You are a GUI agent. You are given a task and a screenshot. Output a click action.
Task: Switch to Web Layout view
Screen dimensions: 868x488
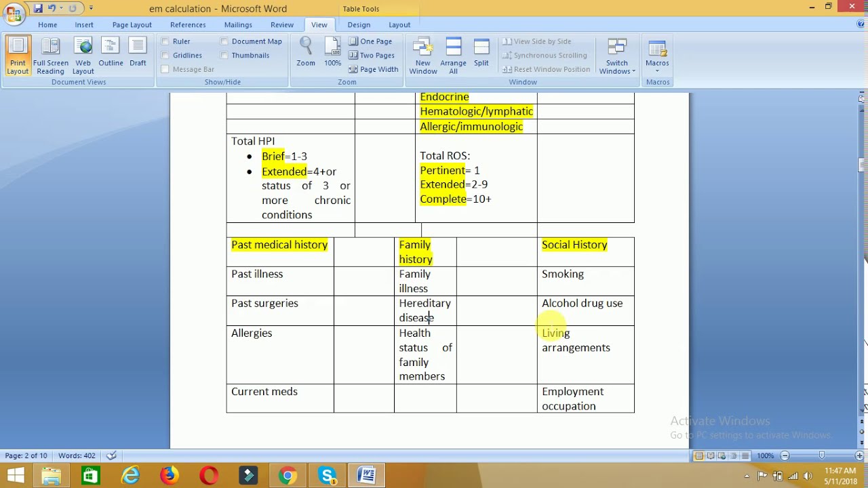click(x=83, y=56)
